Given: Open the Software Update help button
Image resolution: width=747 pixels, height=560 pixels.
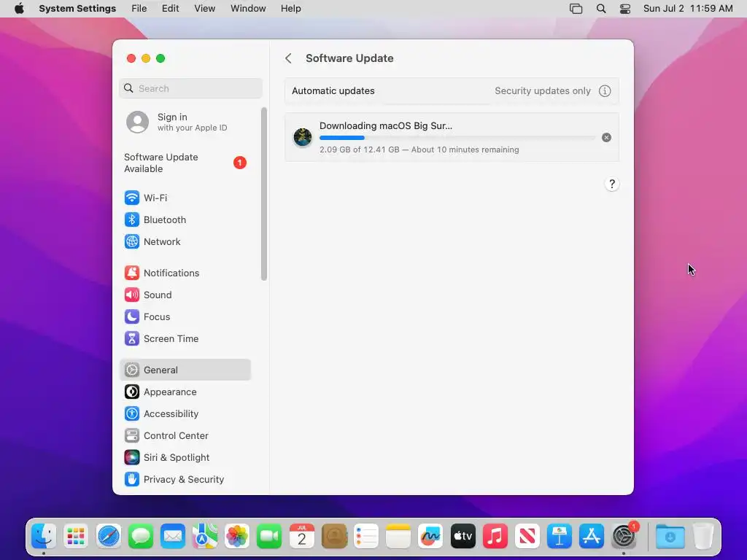Looking at the screenshot, I should 612,184.
